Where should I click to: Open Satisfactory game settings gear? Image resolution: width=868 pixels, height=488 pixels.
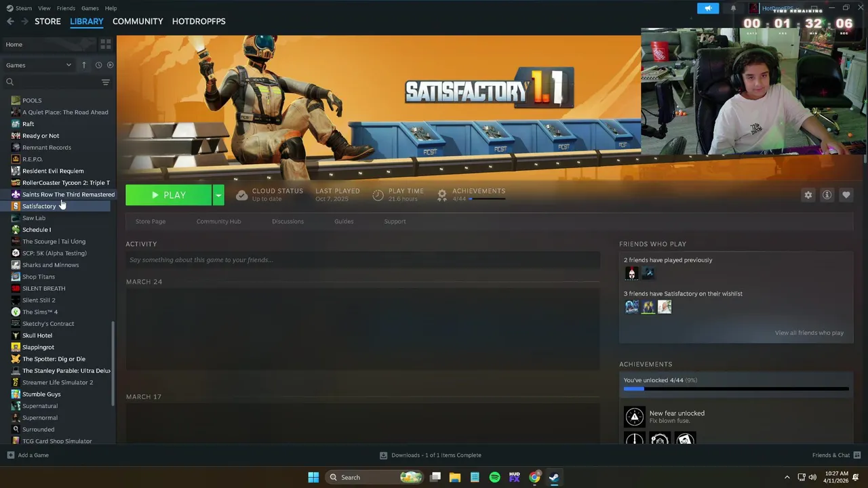coord(808,195)
